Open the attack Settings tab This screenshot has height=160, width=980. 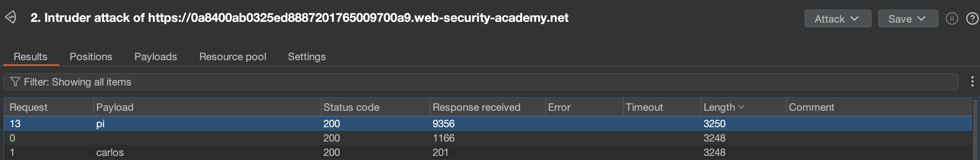(307, 57)
